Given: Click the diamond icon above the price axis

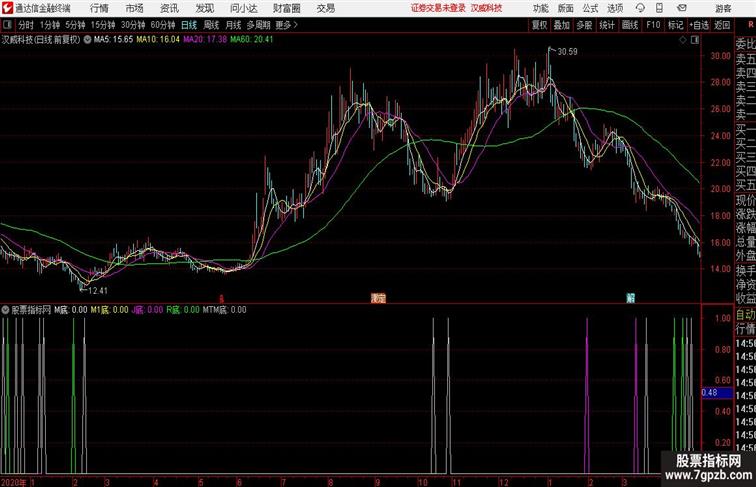Looking at the screenshot, I should point(683,40).
